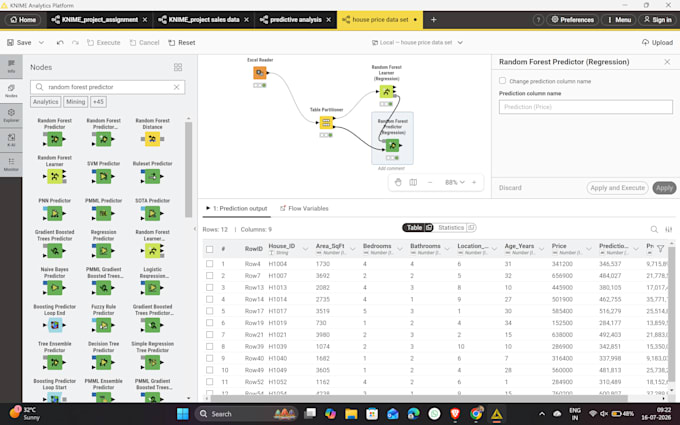Open the Explorer sidebar panel
Screen dimensions: 680x425
tap(11, 115)
